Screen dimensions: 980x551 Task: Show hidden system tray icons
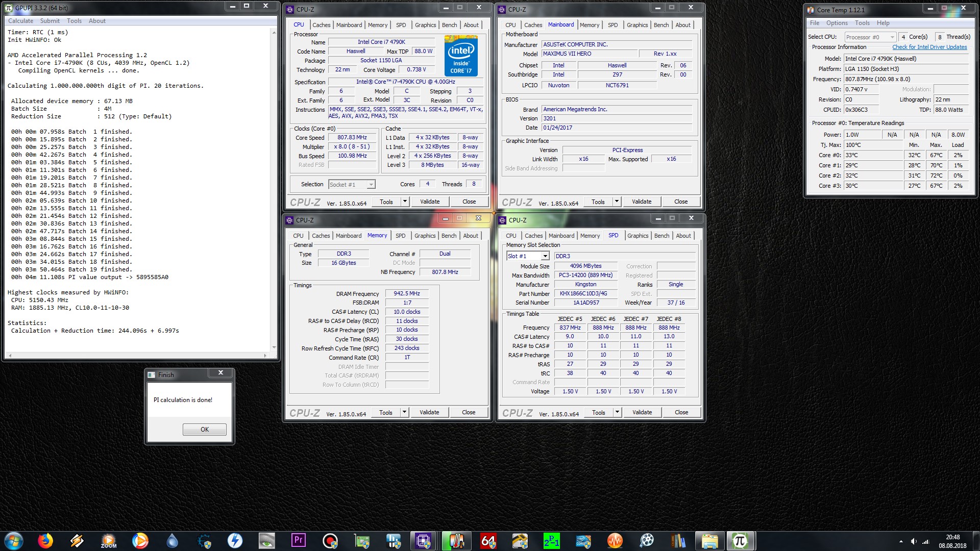901,541
